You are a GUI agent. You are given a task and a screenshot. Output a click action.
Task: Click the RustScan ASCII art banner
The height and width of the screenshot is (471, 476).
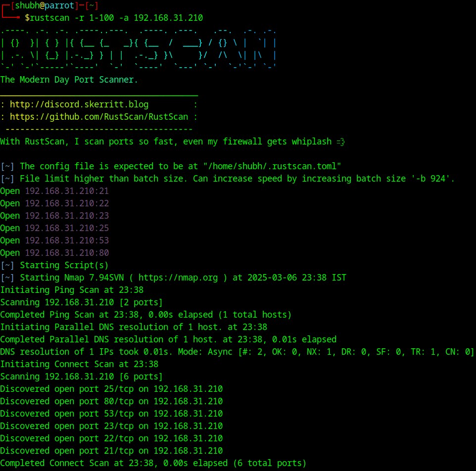(x=139, y=49)
